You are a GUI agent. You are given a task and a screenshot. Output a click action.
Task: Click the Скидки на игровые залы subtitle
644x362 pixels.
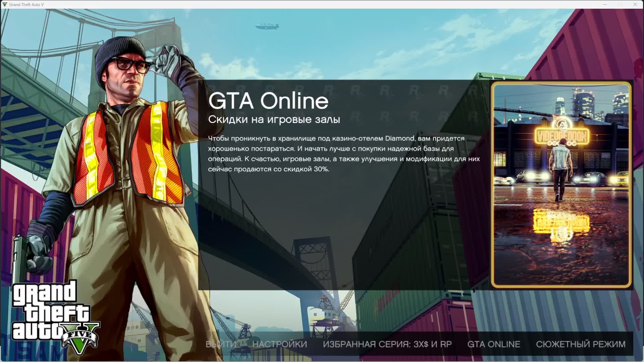tap(274, 119)
